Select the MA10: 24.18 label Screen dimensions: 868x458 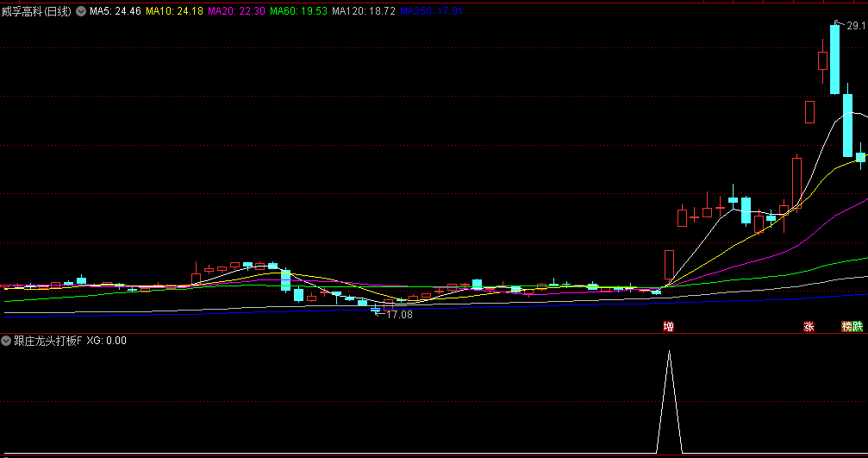(174, 11)
